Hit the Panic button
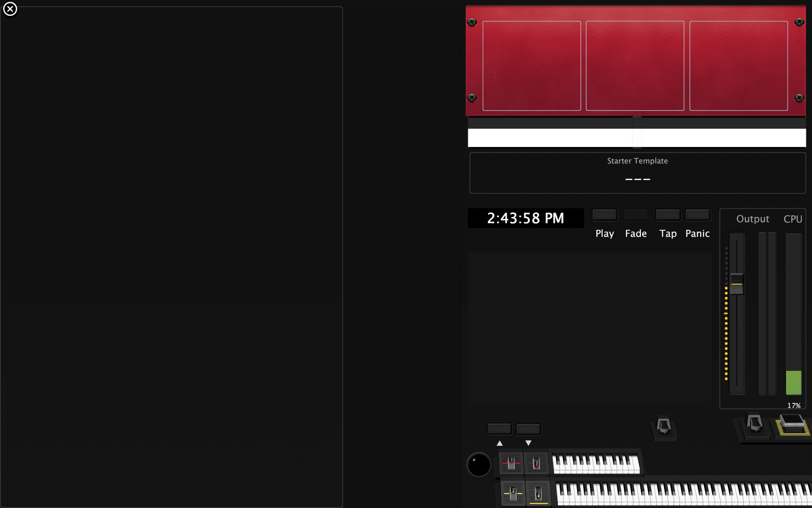Viewport: 812px width, 508px height. (698, 215)
